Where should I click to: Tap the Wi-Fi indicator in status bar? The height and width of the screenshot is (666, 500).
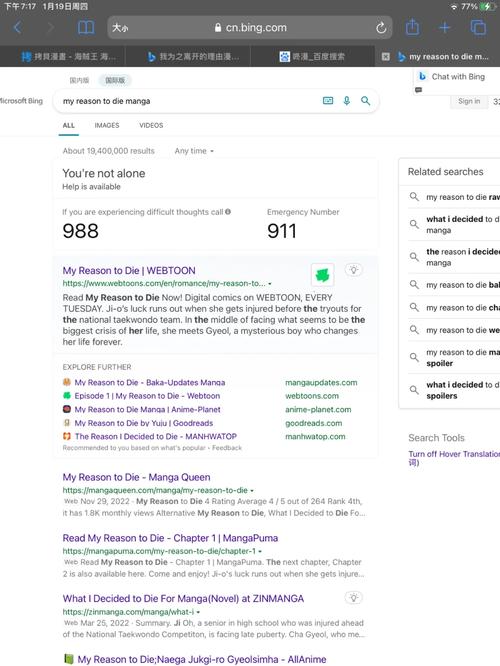[453, 7]
